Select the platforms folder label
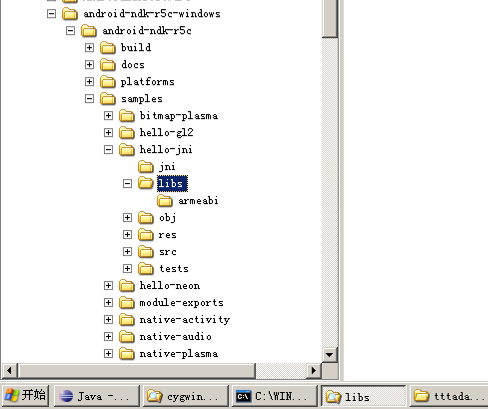Screen dimensions: 488x409 pos(147,82)
